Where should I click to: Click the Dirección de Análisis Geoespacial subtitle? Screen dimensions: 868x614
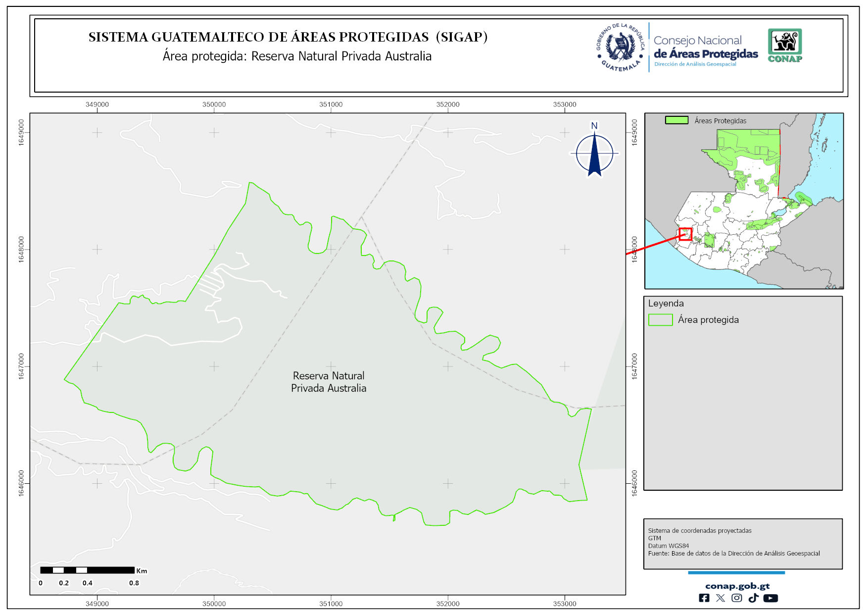695,64
